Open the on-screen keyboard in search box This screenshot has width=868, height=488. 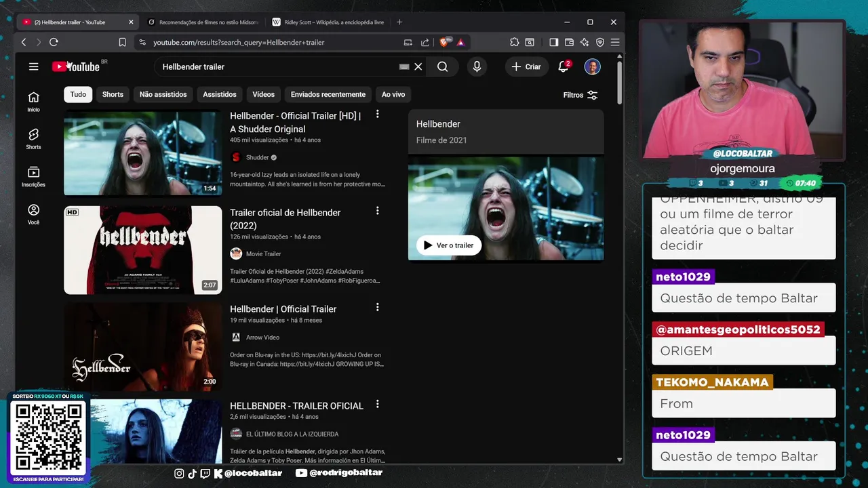pyautogui.click(x=404, y=66)
